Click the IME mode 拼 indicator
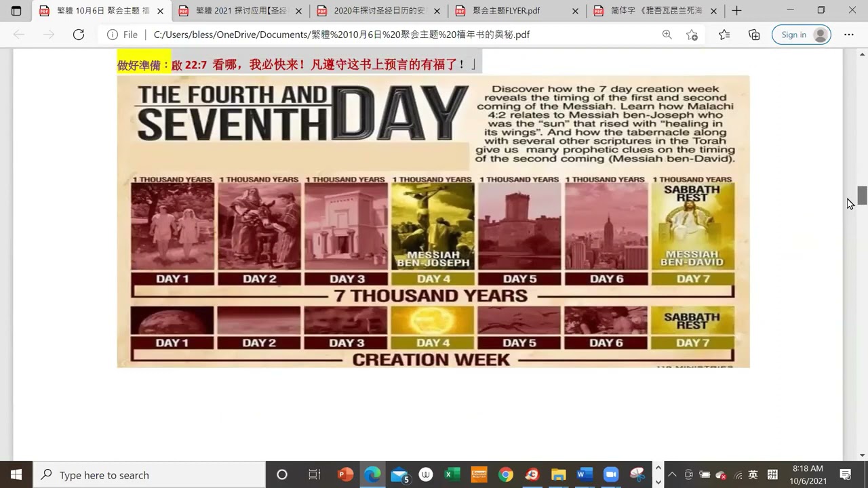The height and width of the screenshot is (488, 868). (772, 474)
